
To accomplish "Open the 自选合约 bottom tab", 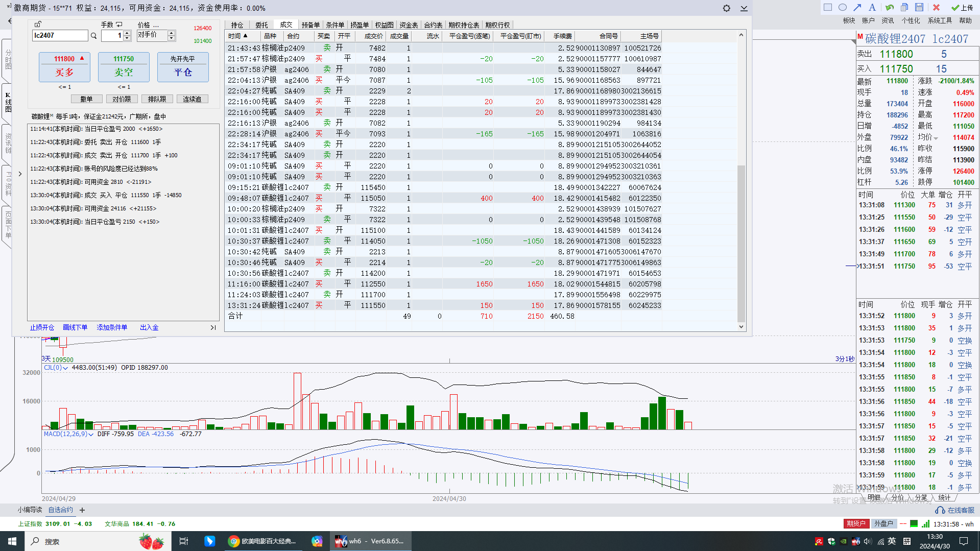I will pos(61,510).
